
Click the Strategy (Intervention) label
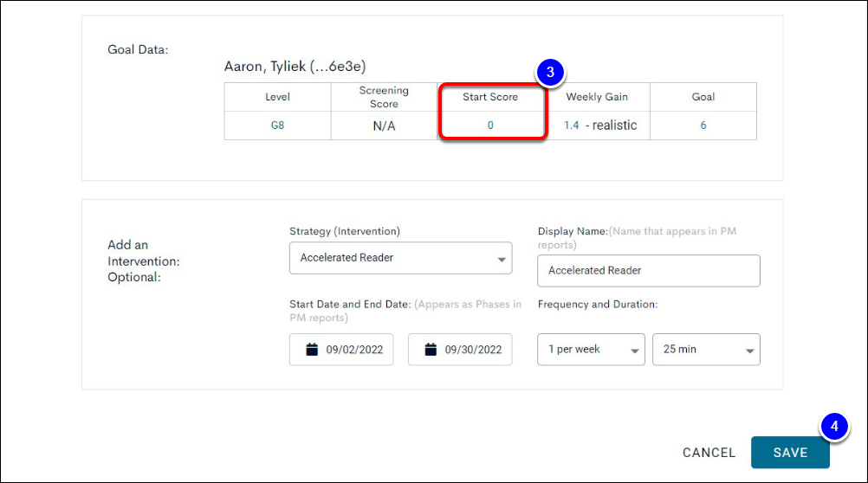[344, 231]
